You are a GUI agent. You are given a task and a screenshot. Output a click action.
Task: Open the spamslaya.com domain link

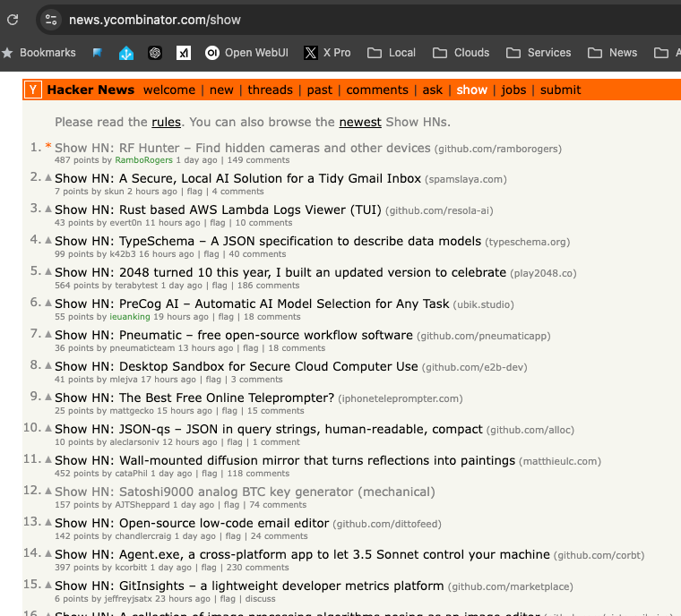point(466,179)
